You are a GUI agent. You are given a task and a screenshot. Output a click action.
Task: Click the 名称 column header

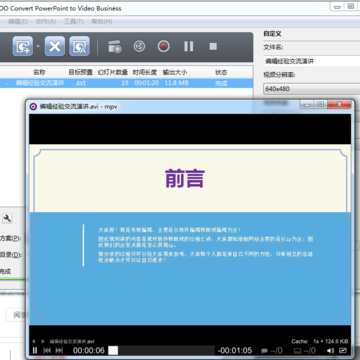point(39,72)
